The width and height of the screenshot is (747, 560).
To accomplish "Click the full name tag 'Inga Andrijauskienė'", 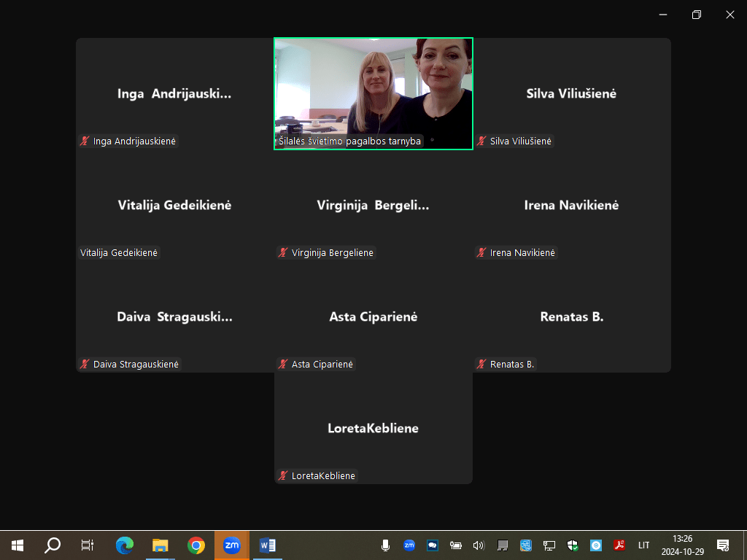I will (x=128, y=141).
